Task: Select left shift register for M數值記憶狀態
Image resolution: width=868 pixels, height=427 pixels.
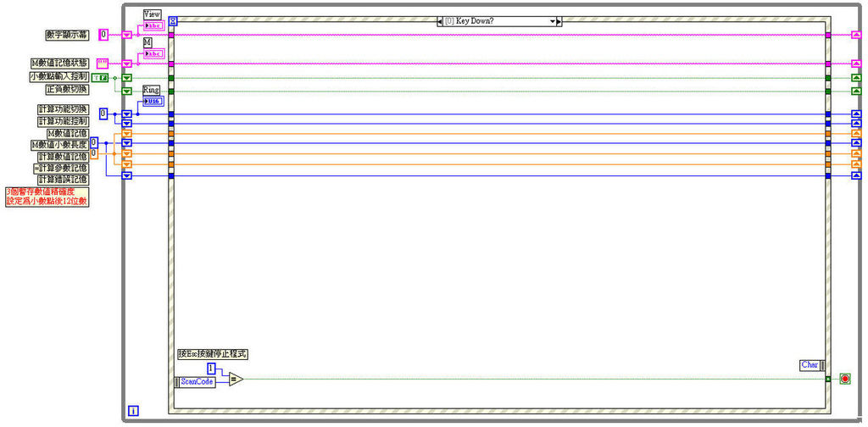Action: coord(127,64)
